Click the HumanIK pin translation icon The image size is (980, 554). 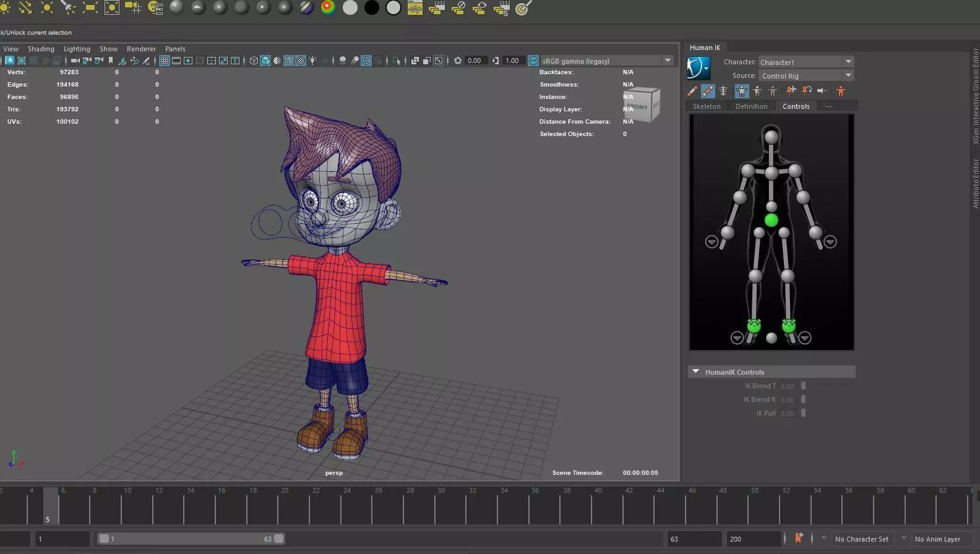[791, 91]
